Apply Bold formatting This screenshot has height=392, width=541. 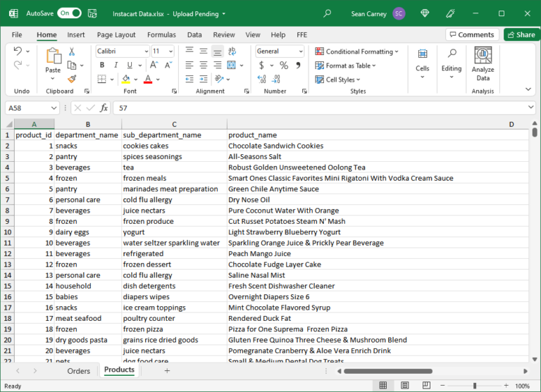[102, 65]
